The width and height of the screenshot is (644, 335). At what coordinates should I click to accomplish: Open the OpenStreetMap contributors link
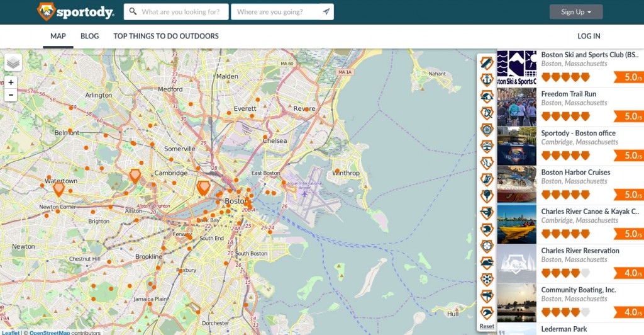50,332
